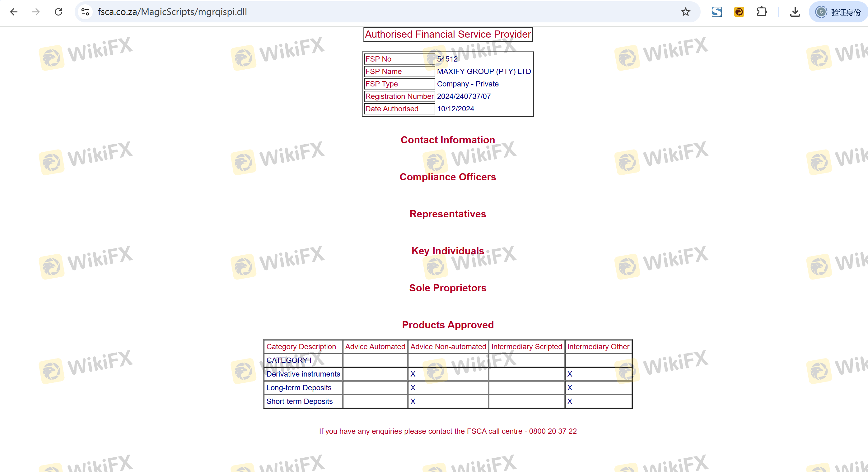Open the yellow WikiFX extension icon
Viewport: 868px width, 472px height.
coord(739,12)
